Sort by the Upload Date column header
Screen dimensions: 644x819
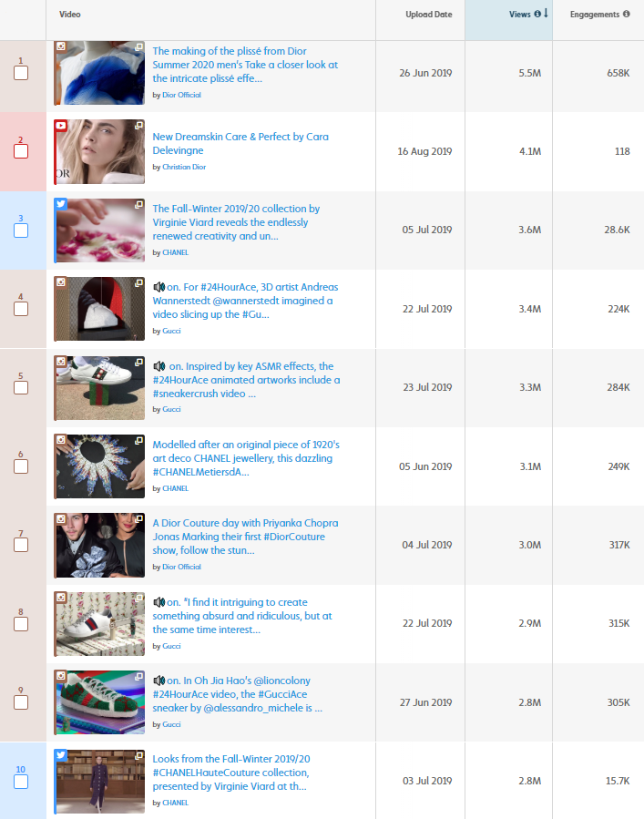coord(429,15)
